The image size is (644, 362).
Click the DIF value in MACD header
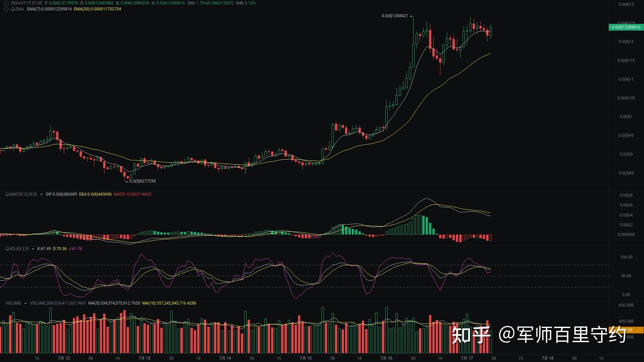pyautogui.click(x=61, y=194)
